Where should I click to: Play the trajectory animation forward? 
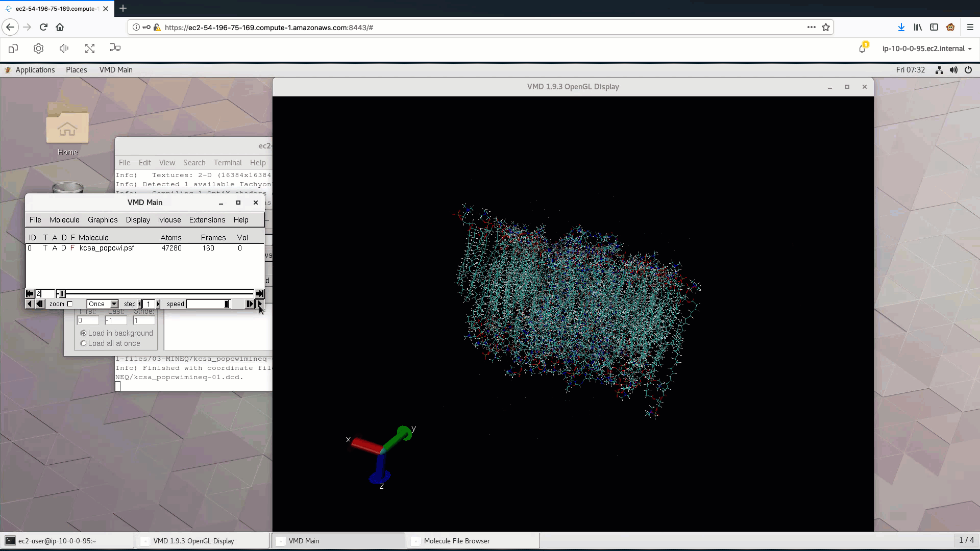click(260, 304)
